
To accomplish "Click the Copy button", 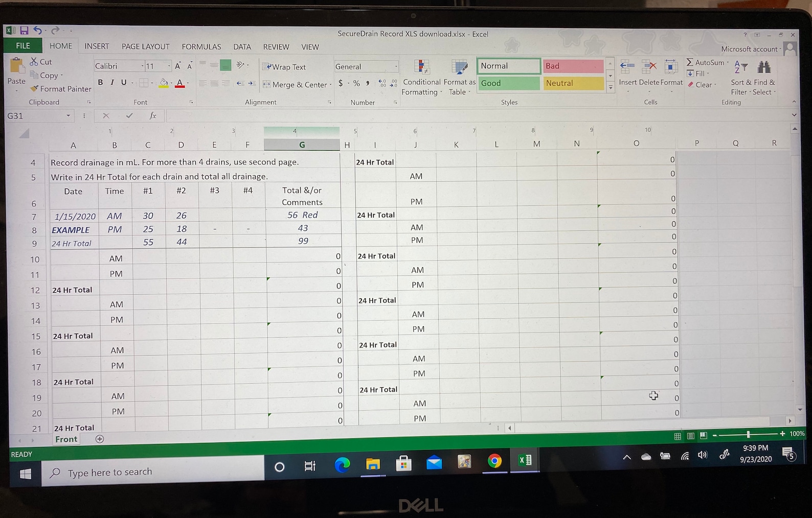I will click(46, 76).
